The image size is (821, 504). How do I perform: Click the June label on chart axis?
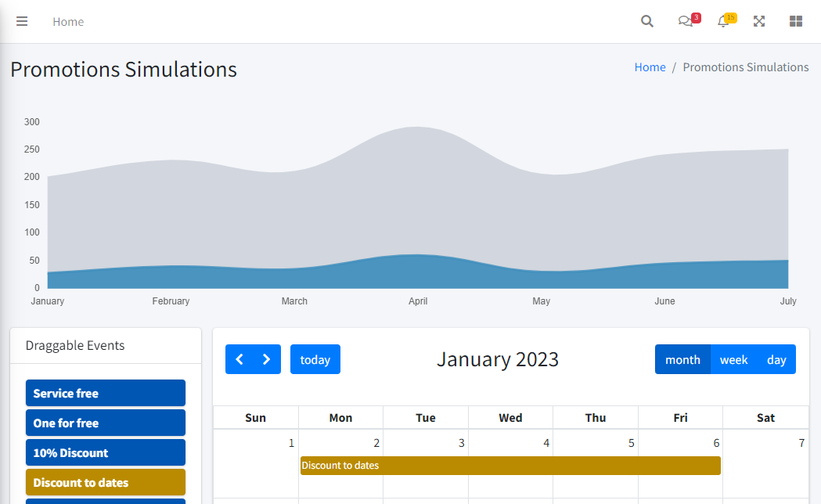[x=664, y=301]
